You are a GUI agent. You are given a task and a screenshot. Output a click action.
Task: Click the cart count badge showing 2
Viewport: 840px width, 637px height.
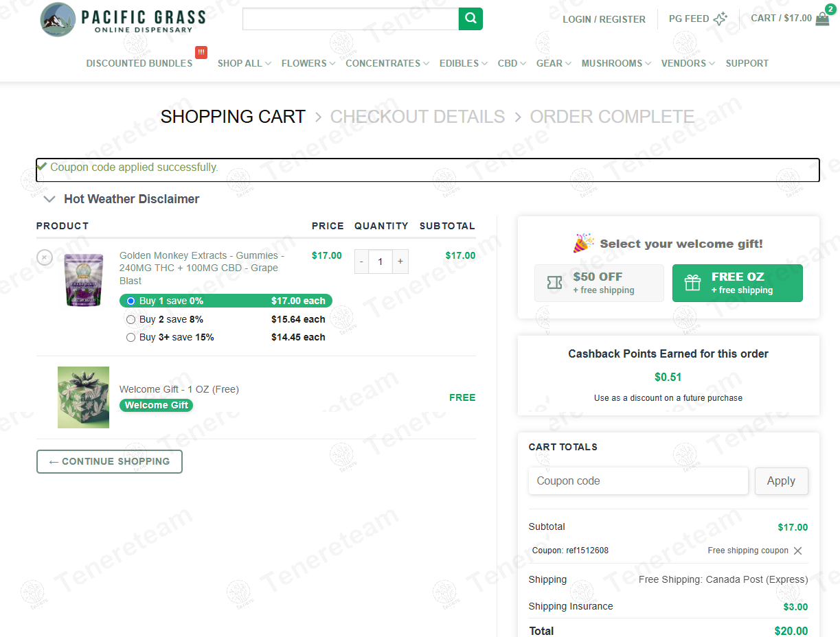tap(830, 9)
